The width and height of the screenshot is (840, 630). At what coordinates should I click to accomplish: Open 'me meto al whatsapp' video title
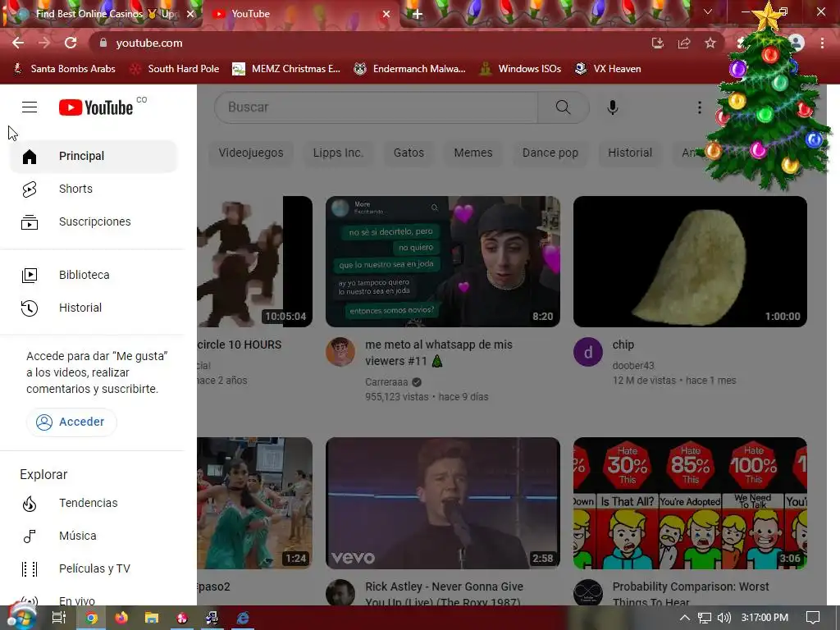[439, 353]
